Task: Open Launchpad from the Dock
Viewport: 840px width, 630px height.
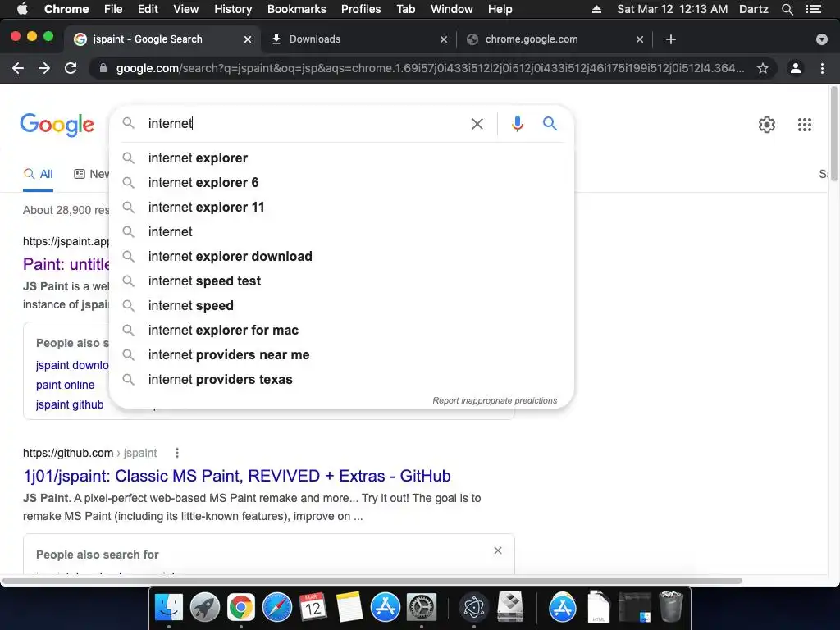Action: 204,608
